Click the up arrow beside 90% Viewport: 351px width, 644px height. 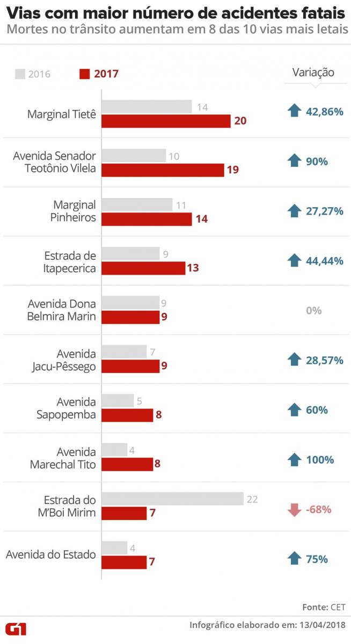[294, 161]
